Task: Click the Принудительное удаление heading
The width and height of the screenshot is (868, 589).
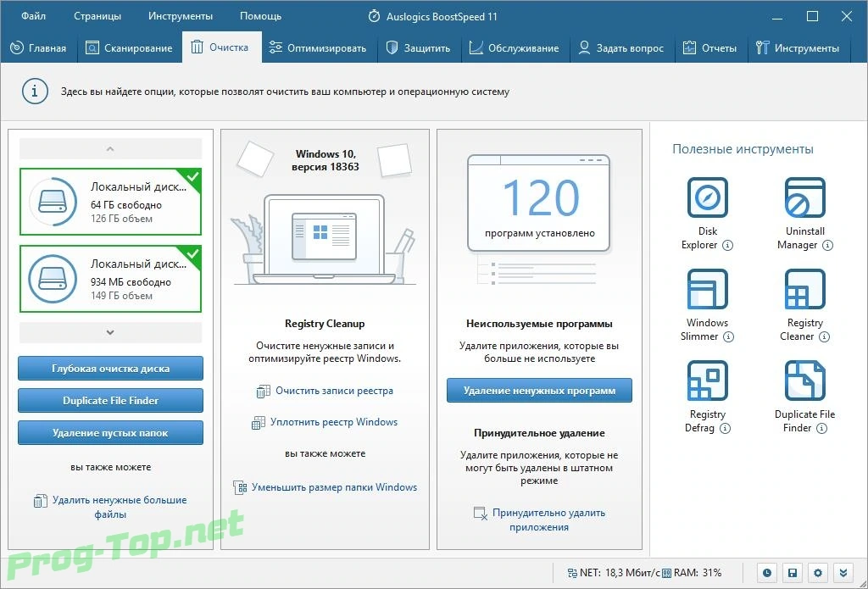Action: [x=539, y=433]
